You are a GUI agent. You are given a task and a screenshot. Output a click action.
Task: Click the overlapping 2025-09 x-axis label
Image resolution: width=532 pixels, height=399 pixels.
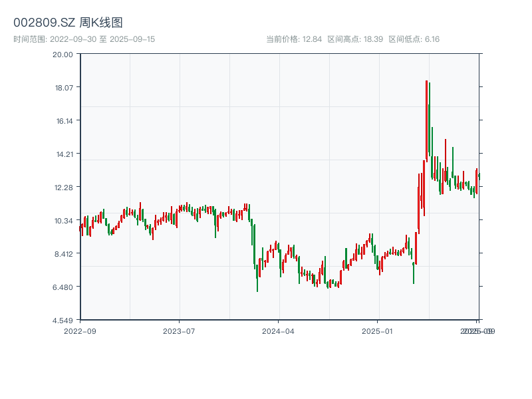478,331
